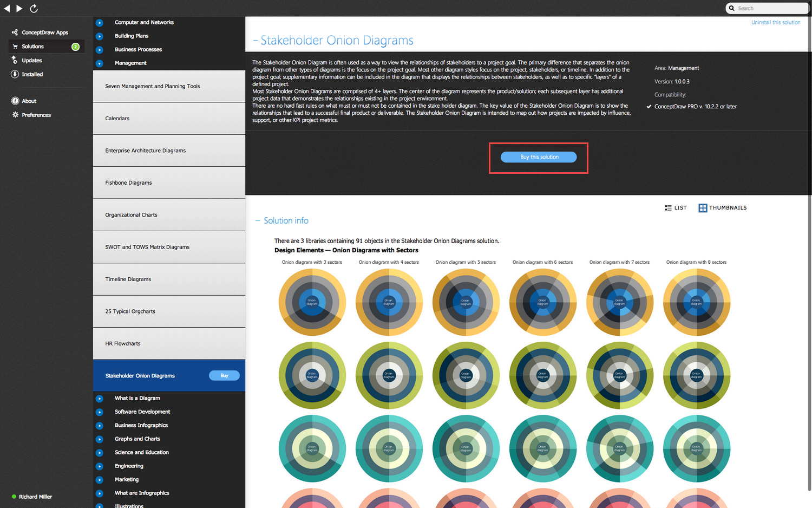This screenshot has width=812, height=508.
Task: Open the Timeline Diagrams solution
Action: tap(169, 279)
